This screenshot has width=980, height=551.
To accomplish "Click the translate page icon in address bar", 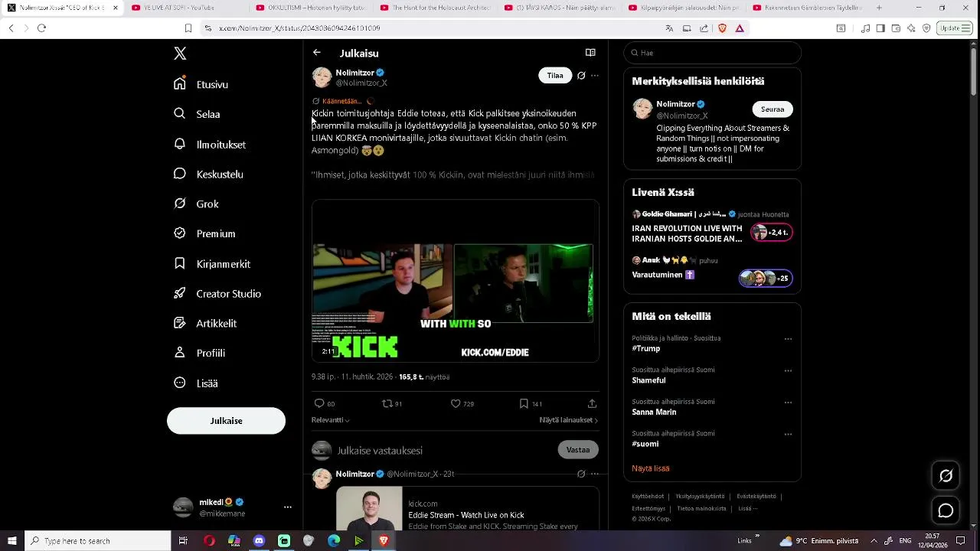I will point(669,28).
